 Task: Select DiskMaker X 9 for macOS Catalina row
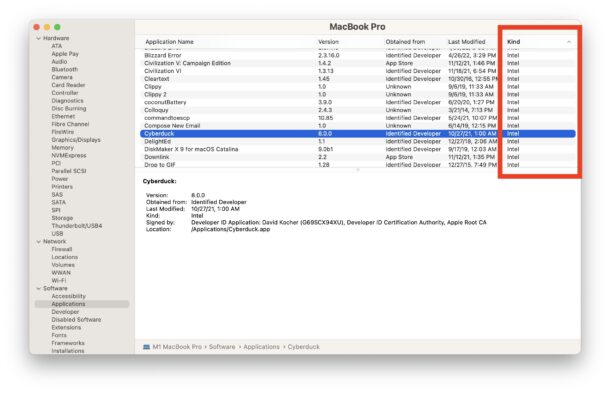358,149
